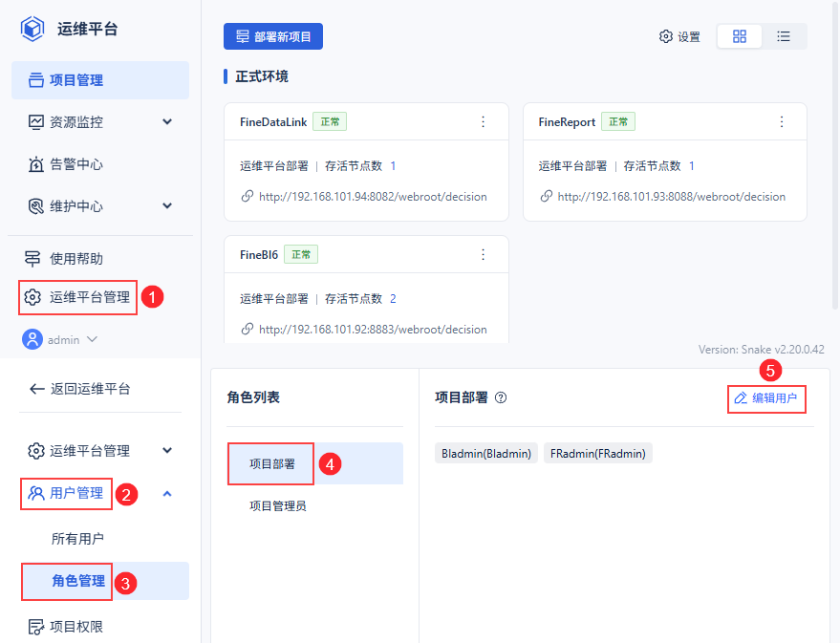Click the 用户管理 people icon

coord(36,493)
